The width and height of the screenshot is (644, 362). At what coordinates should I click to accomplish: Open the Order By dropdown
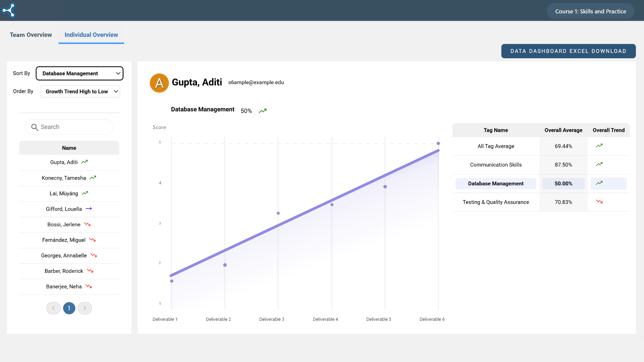80,92
